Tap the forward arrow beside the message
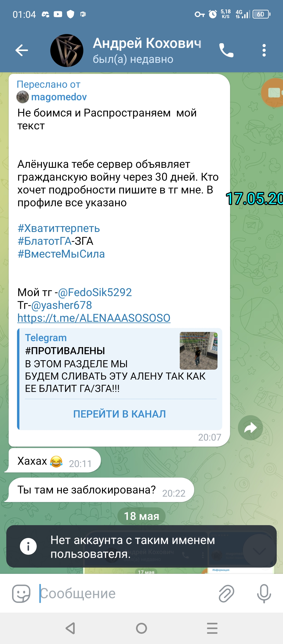Viewport: 283px width, 644px height. pos(251,428)
